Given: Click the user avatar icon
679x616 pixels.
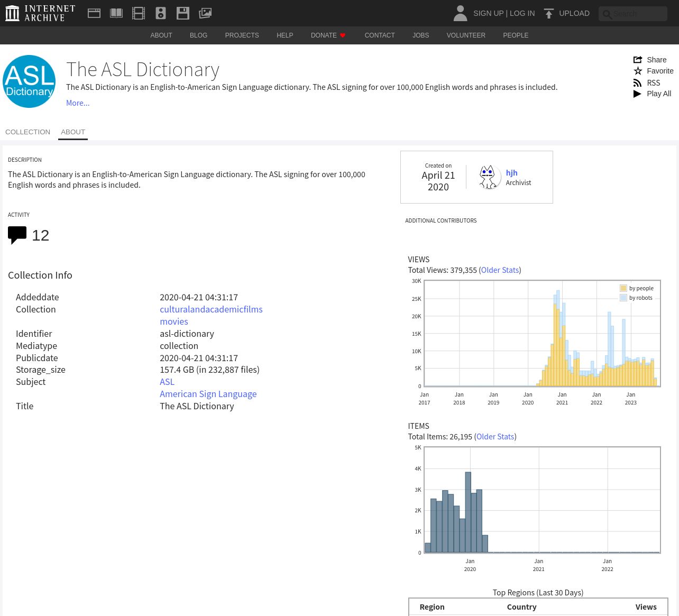Looking at the screenshot, I should click(x=460, y=13).
